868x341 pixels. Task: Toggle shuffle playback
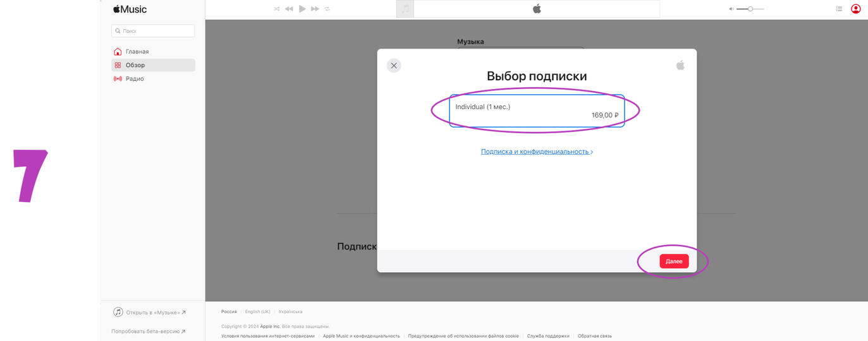tap(277, 9)
